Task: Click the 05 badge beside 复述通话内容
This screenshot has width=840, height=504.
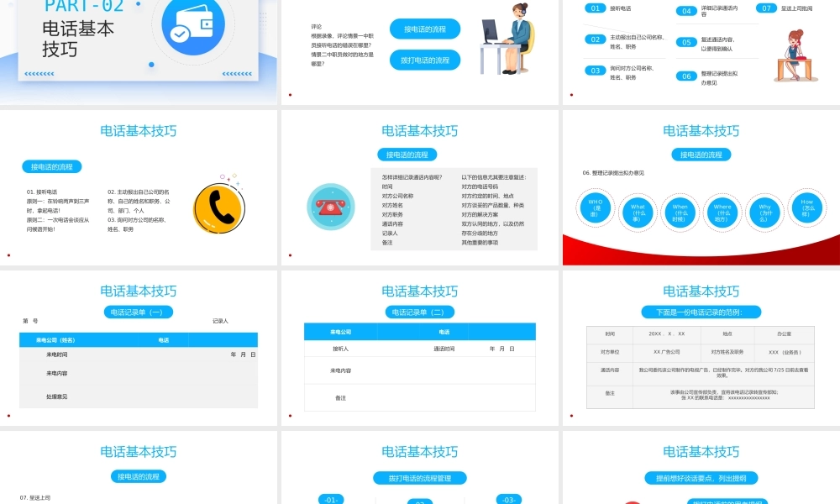Action: click(686, 42)
